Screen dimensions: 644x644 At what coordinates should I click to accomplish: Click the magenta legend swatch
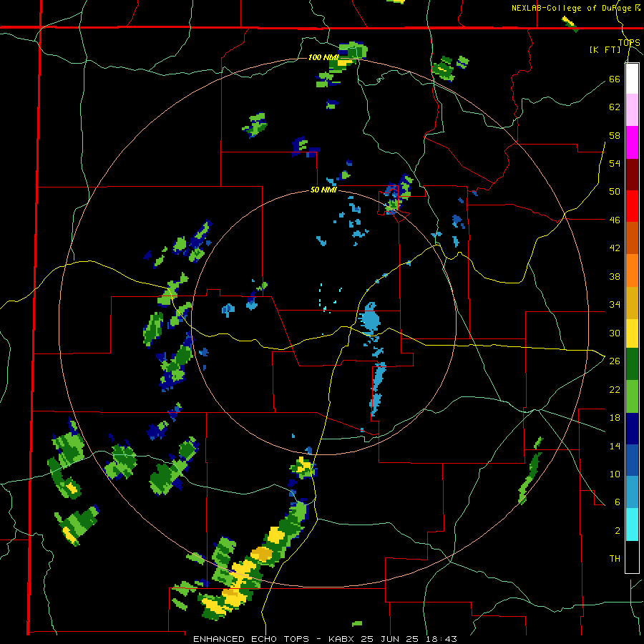632,142
